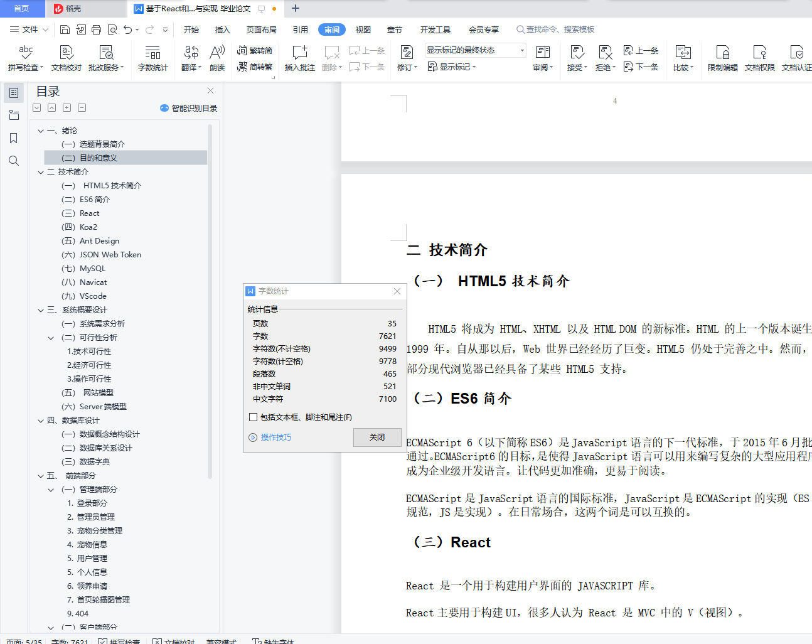The width and height of the screenshot is (812, 644).
Task: Open print preview from quick access toolbar
Action: tap(112, 30)
